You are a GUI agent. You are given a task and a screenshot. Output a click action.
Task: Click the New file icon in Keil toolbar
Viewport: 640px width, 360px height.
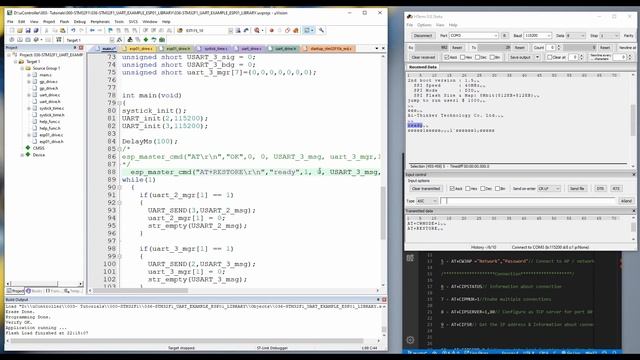pyautogui.click(x=12, y=30)
